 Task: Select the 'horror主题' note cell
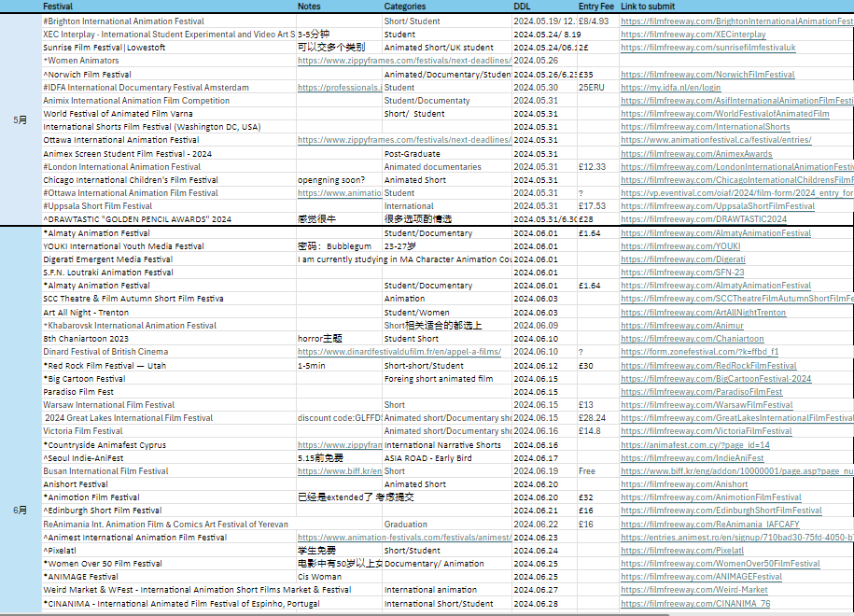tap(340, 339)
